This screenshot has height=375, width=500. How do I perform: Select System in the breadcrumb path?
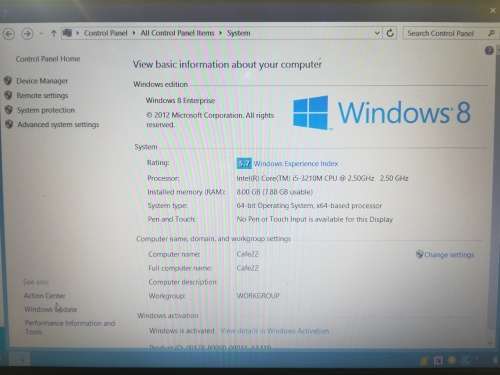(x=238, y=33)
